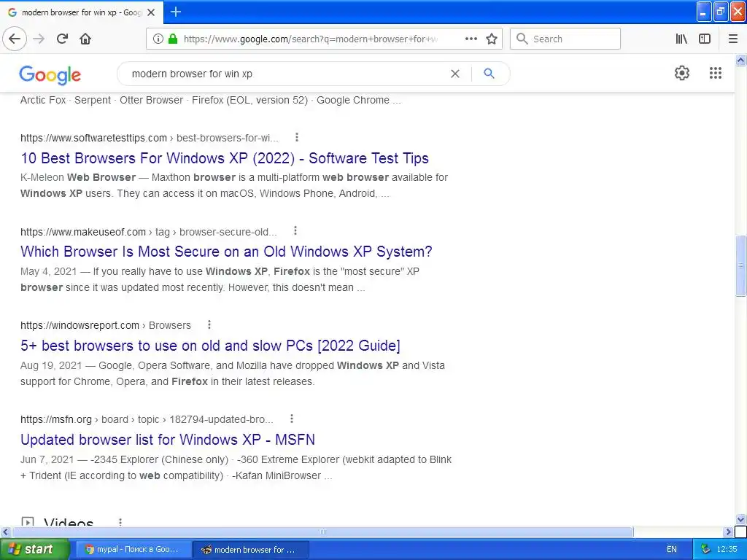Click the msfn.org URL breadcrumb
Image resolution: width=747 pixels, height=560 pixels.
147,419
